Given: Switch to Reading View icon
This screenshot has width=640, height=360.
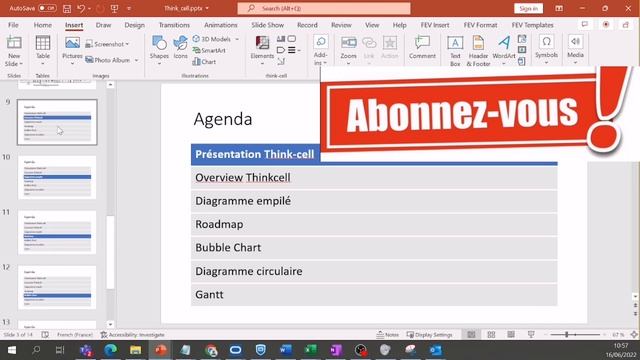Looking at the screenshot, I should click(511, 335).
